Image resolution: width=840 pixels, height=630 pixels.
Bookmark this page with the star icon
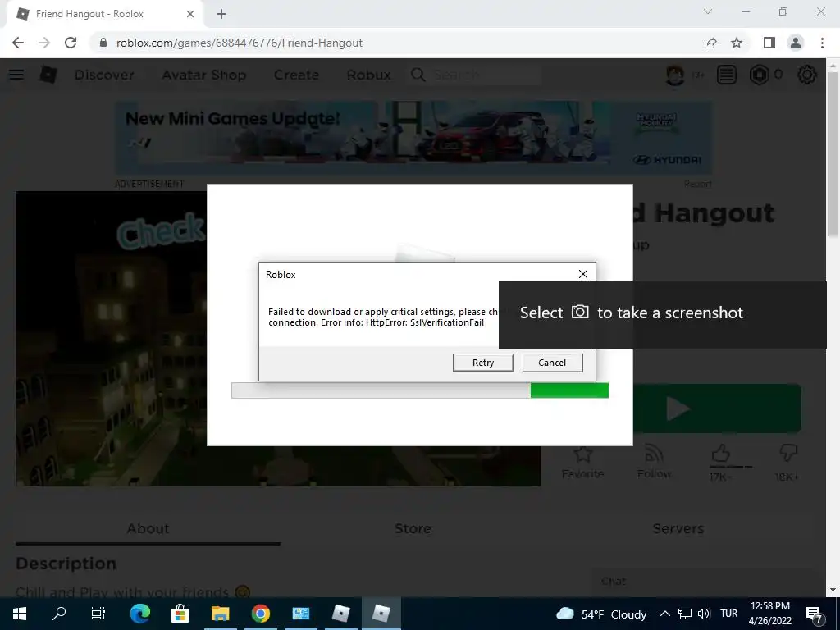coord(737,43)
